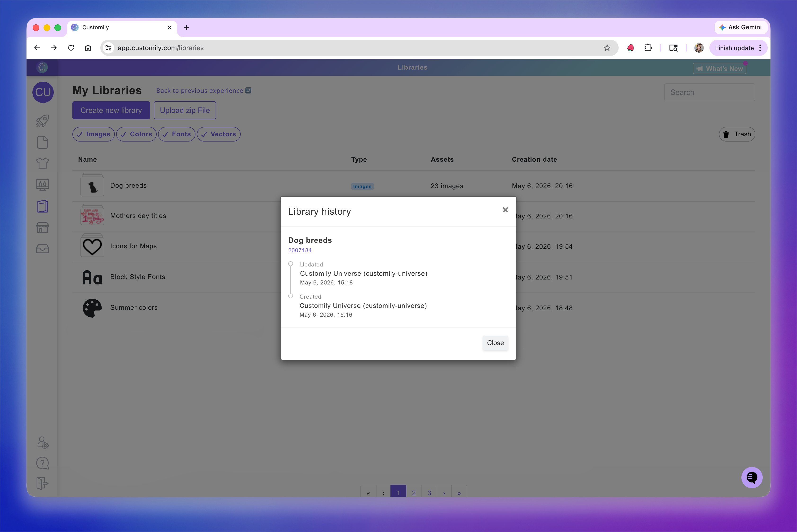The height and width of the screenshot is (532, 797).
Task: Reload the page with refresh icon
Action: (x=71, y=48)
